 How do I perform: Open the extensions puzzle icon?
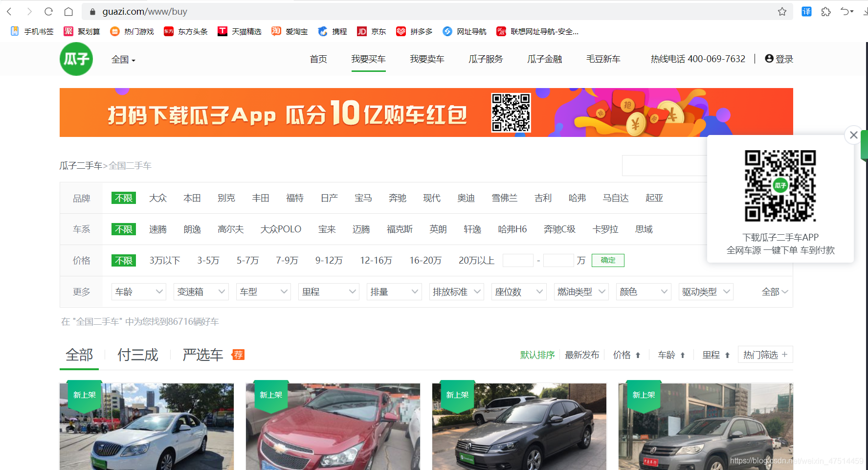826,11
